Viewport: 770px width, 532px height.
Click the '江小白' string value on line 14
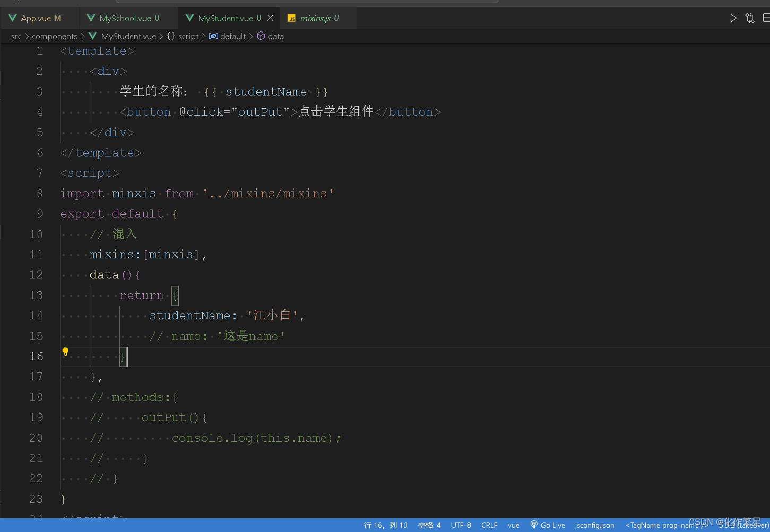(273, 316)
